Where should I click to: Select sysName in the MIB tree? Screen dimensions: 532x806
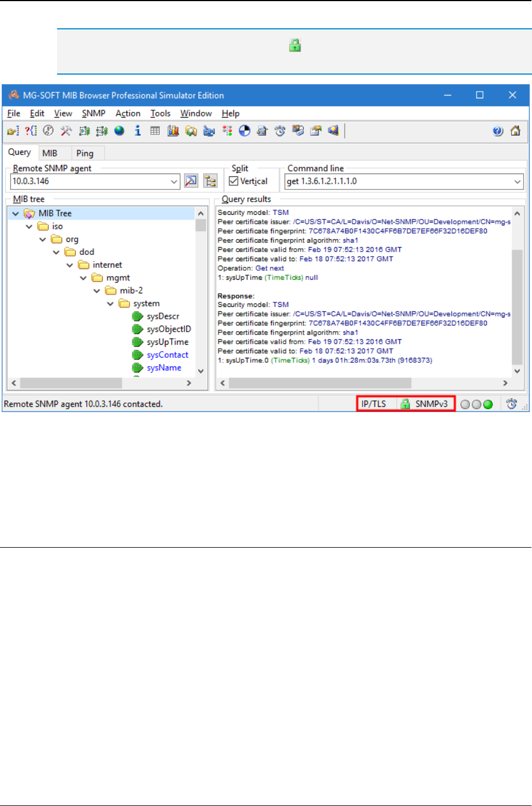(x=164, y=368)
